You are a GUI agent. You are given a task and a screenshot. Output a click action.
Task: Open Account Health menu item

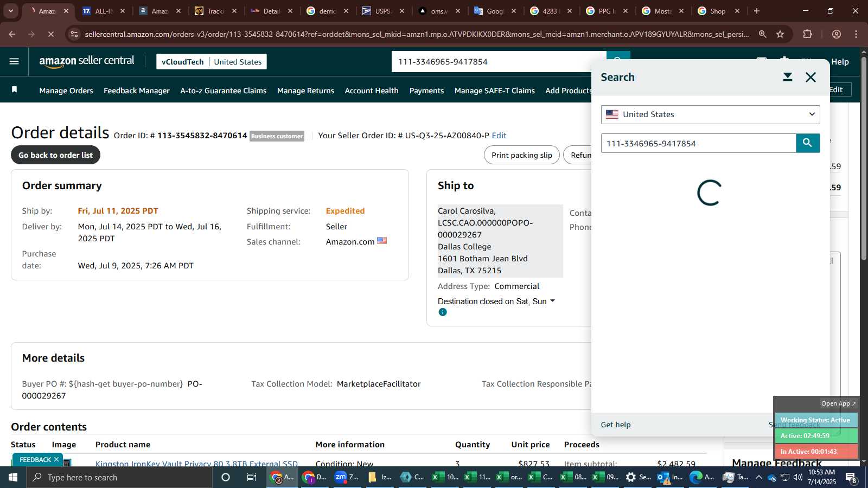click(x=372, y=91)
